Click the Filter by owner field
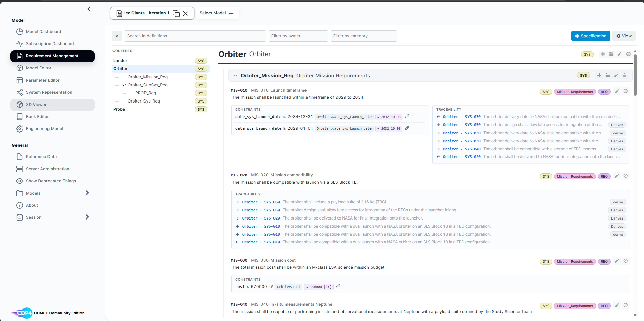This screenshot has width=644, height=321. tap(298, 36)
